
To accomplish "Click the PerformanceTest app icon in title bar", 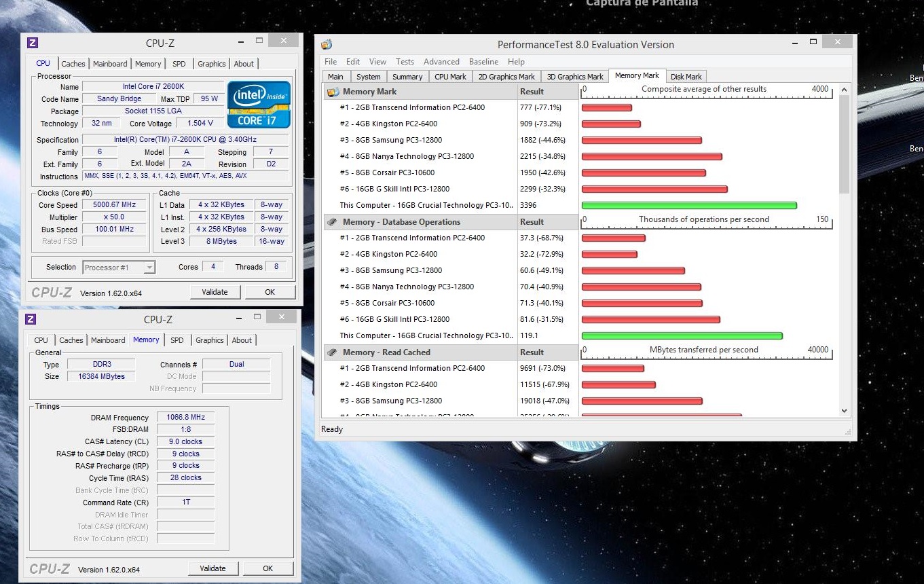I will click(x=327, y=45).
